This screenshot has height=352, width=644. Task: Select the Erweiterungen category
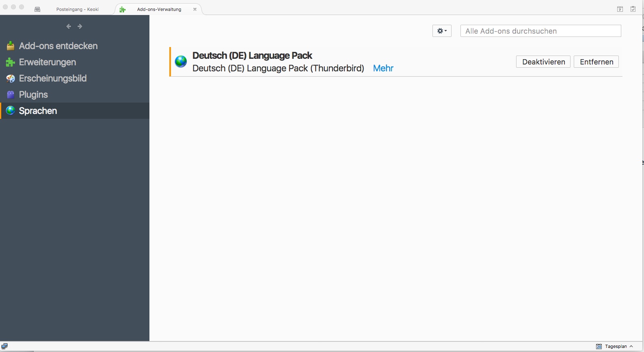[x=75, y=62]
